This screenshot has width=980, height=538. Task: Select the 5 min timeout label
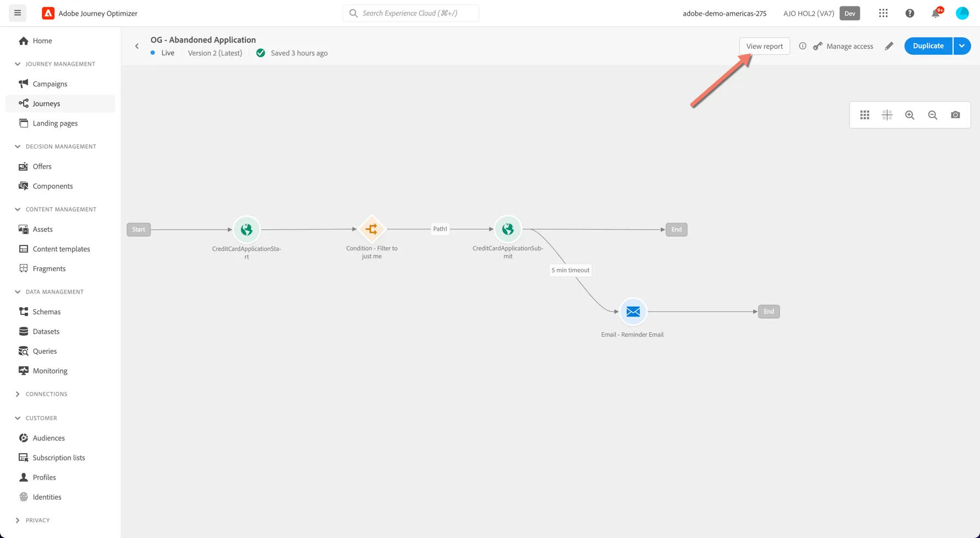(570, 270)
